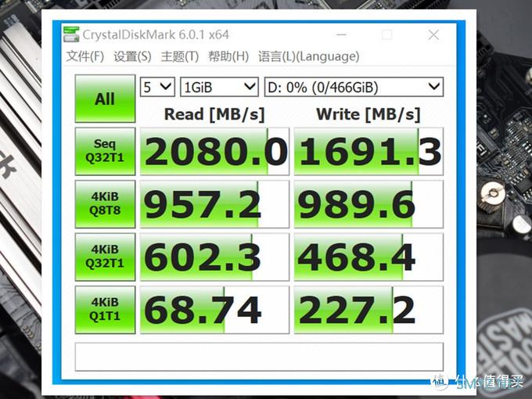Select the Seq read result 2080.0
Screen dimensions: 532x399
click(x=215, y=151)
